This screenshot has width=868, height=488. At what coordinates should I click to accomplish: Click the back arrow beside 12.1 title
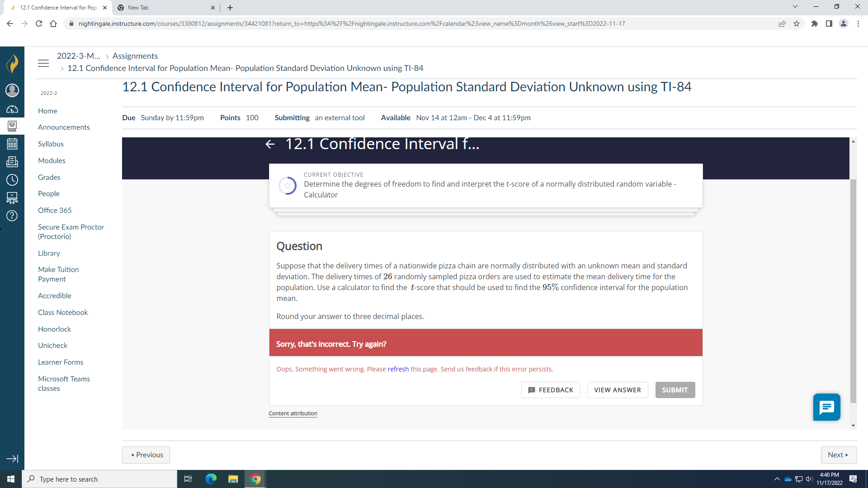[x=270, y=144]
